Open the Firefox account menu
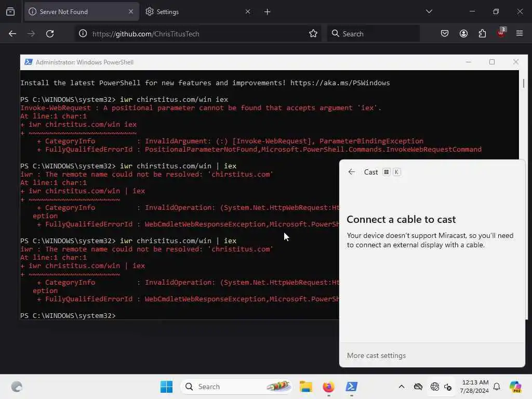Image resolution: width=532 pixels, height=399 pixels. [x=463, y=34]
